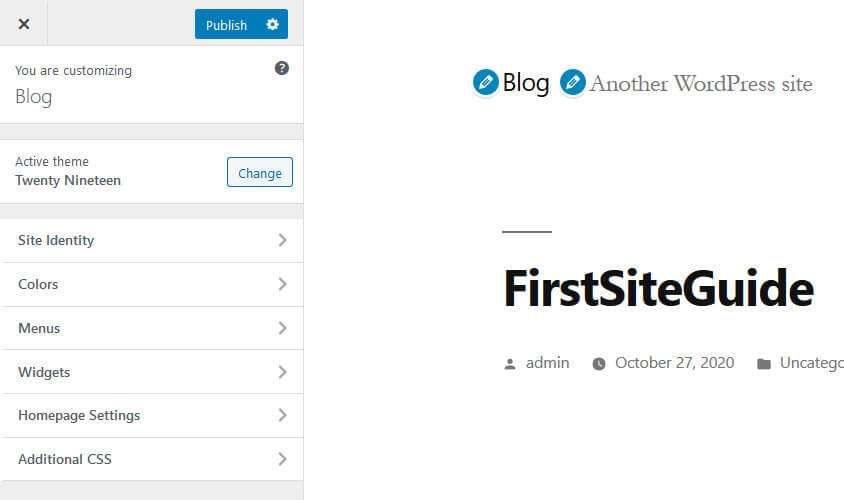The width and height of the screenshot is (844, 500).
Task: Click the October 27, 2020 date link
Action: (x=674, y=363)
